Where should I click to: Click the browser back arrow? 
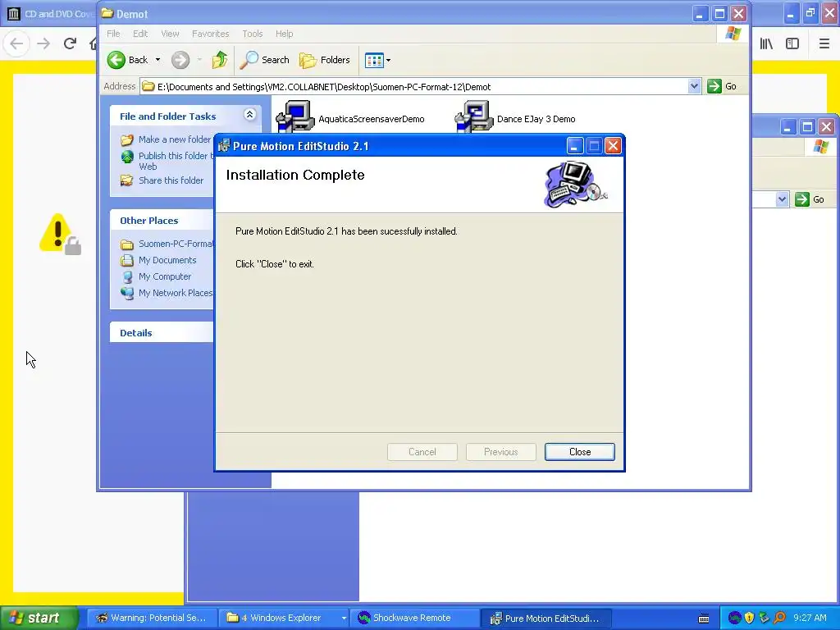16,43
